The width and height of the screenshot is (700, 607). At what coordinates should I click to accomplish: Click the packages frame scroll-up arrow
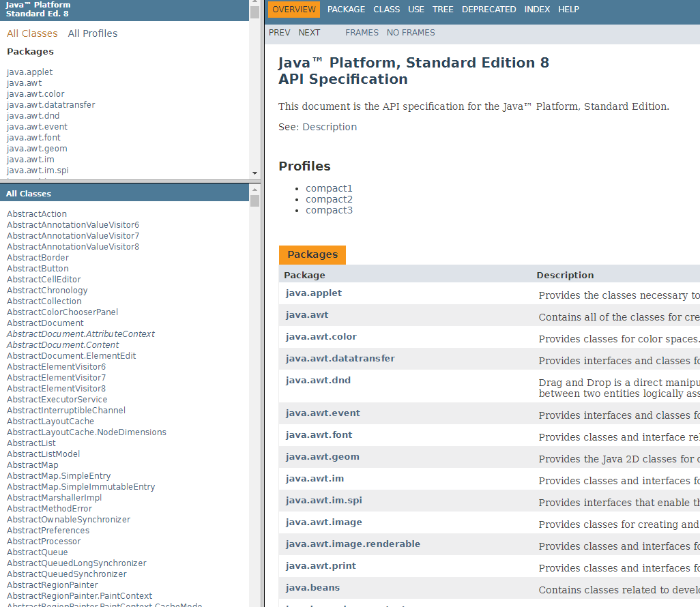(255, 2)
